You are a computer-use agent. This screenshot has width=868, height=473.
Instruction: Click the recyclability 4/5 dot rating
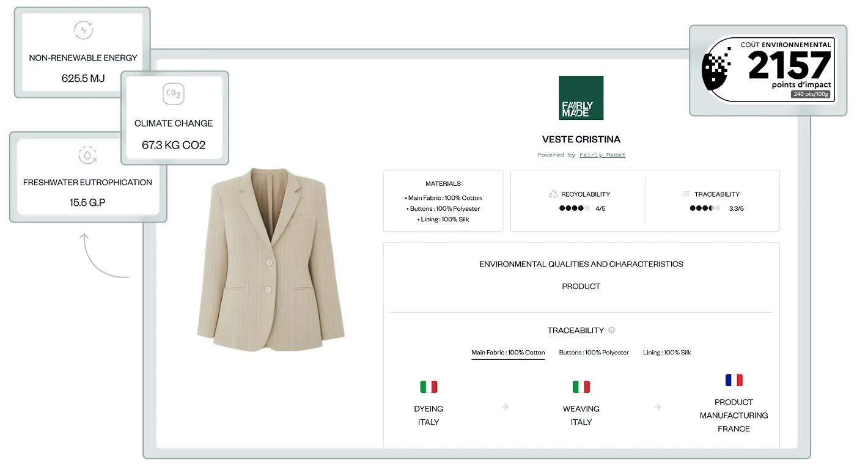[575, 208]
